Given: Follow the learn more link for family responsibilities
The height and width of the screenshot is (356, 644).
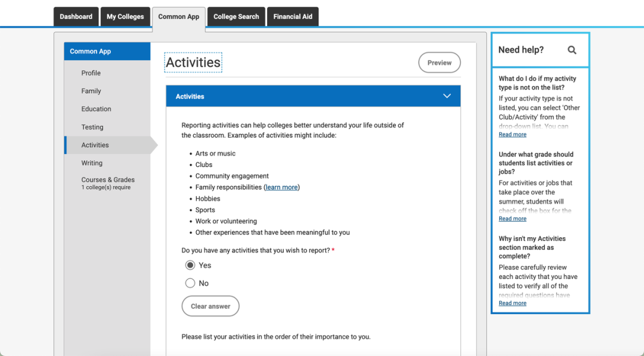Looking at the screenshot, I should (x=282, y=187).
